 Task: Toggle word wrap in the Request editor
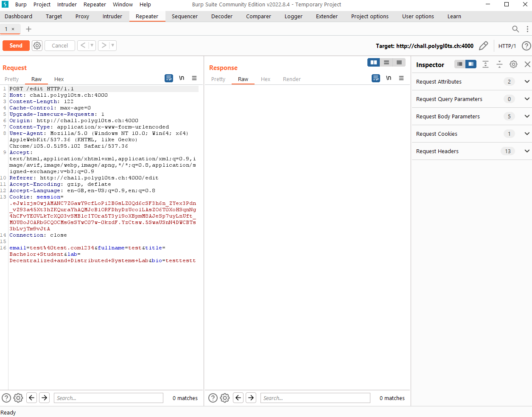coord(169,78)
